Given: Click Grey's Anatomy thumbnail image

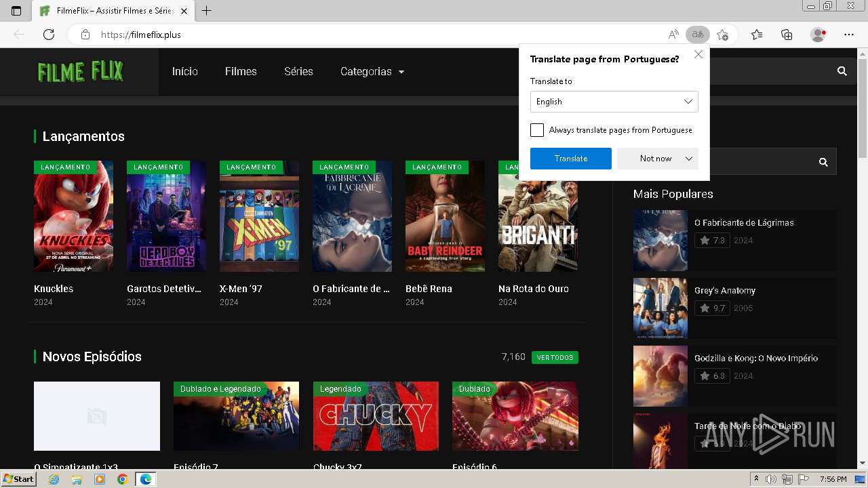Looking at the screenshot, I should pyautogui.click(x=660, y=308).
